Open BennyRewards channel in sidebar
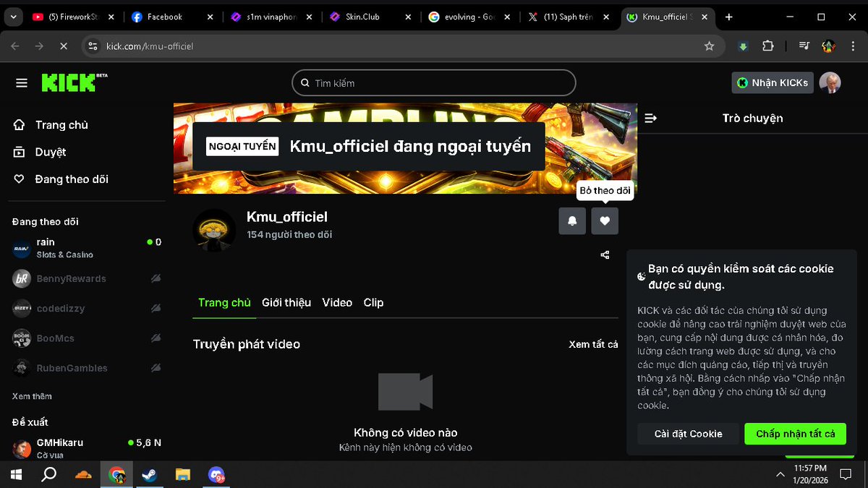868x488 pixels. 87,278
